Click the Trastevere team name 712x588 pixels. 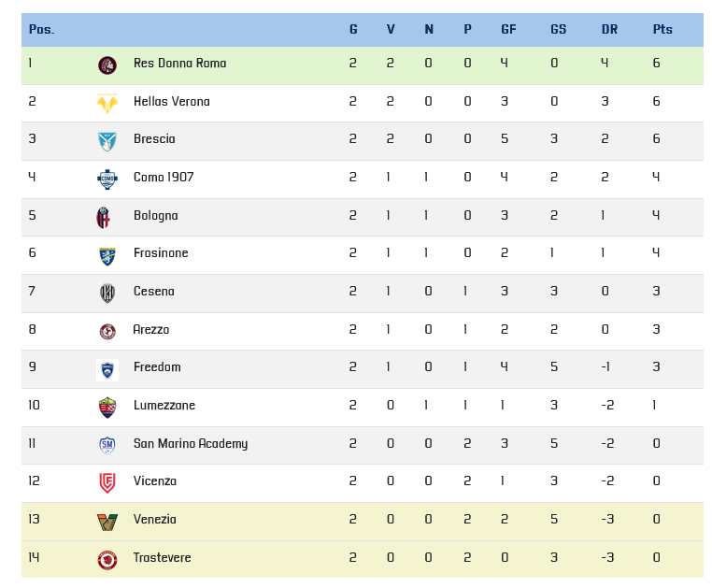pyautogui.click(x=162, y=557)
